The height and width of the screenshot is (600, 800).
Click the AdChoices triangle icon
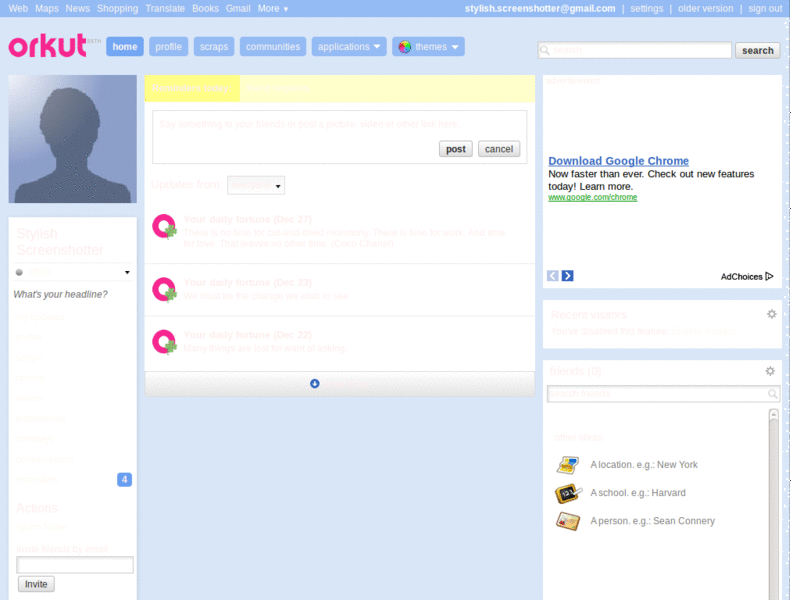pos(769,277)
